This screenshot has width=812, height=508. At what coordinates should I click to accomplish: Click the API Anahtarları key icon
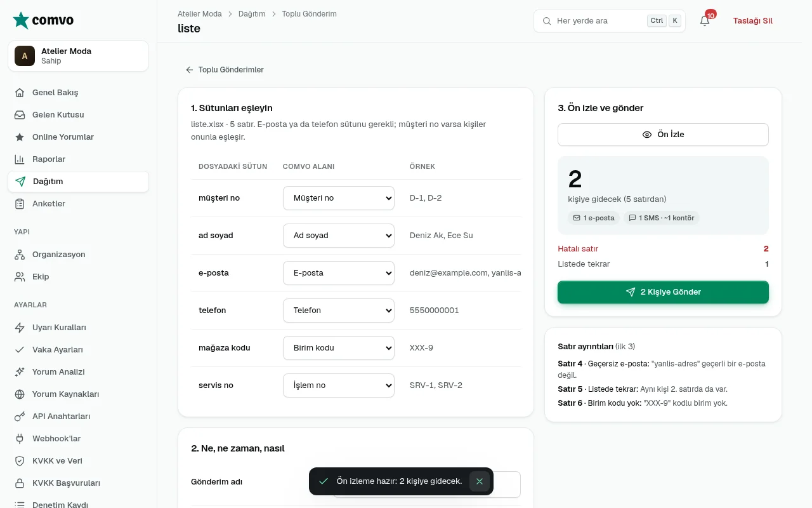[x=20, y=417]
